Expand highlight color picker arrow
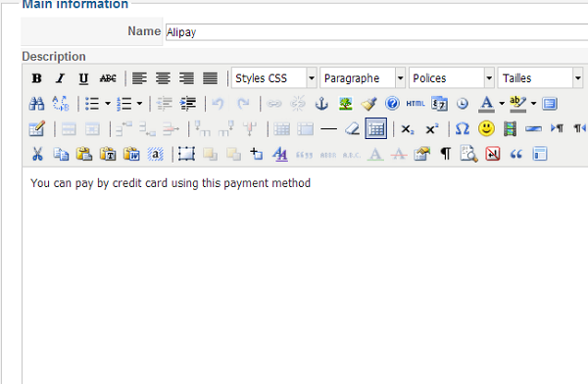588x384 pixels. click(x=534, y=104)
